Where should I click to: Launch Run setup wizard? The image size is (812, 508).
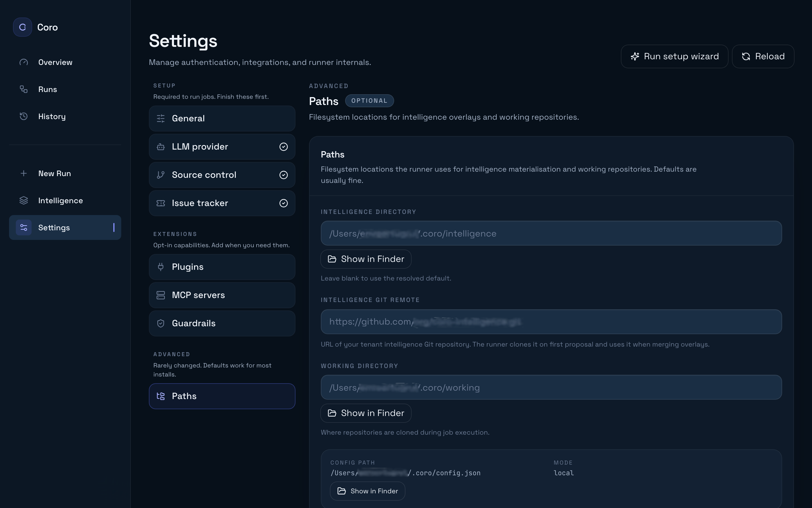click(x=674, y=56)
